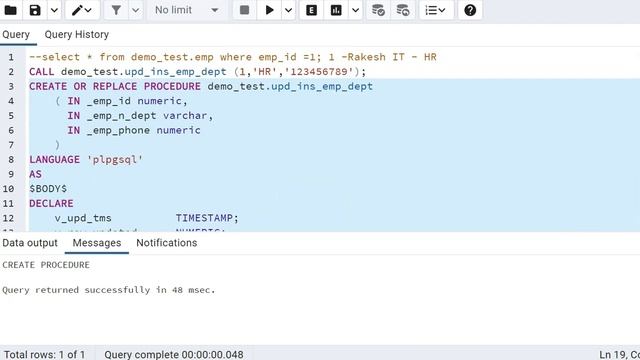Run Explain on the query
This screenshot has height=360, width=640.
click(311, 10)
